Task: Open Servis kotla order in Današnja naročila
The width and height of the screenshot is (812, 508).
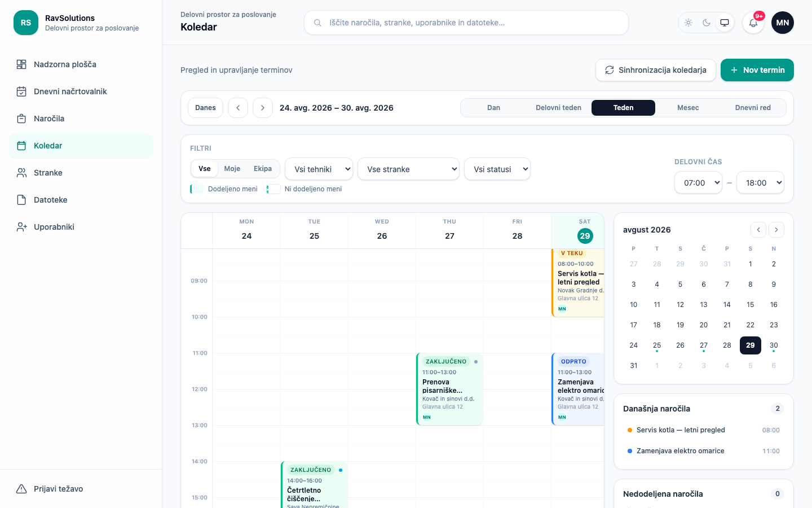Action: click(x=704, y=430)
